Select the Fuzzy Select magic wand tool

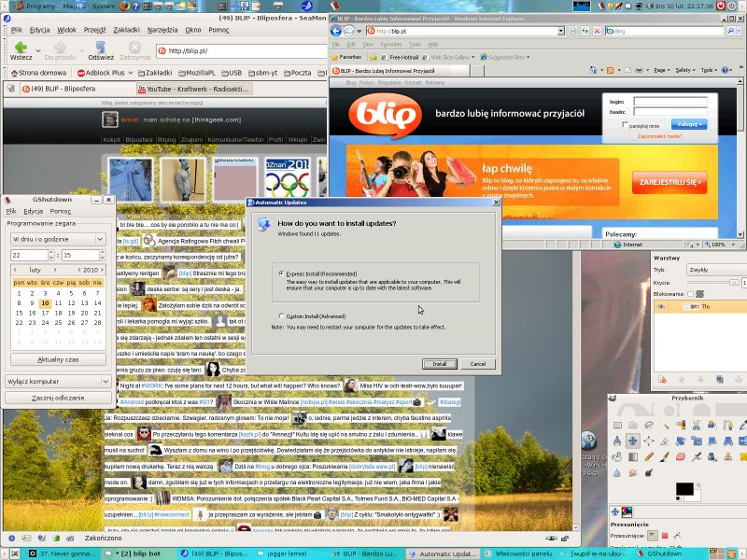click(665, 425)
